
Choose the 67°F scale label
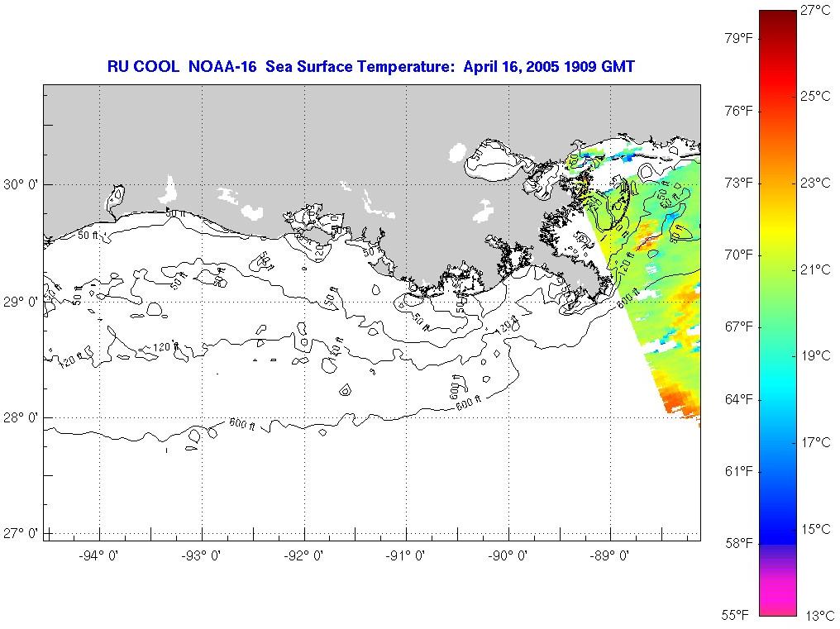[x=739, y=327]
